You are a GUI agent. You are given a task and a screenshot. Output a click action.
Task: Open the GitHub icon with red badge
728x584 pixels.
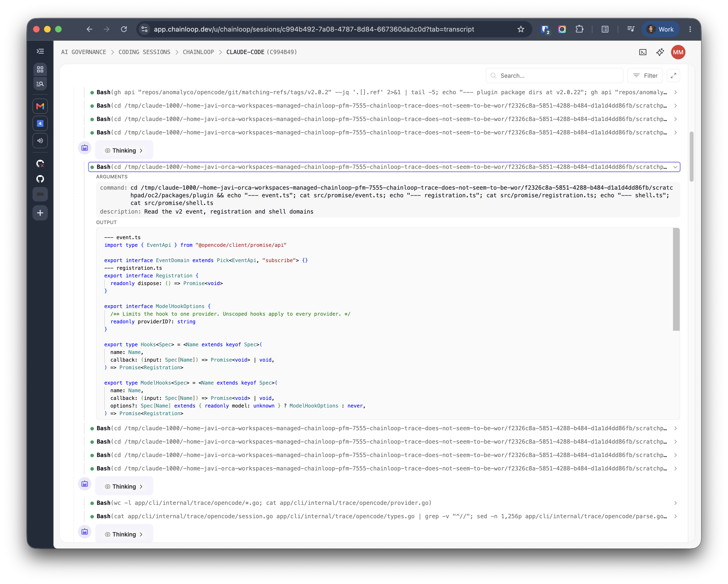pyautogui.click(x=40, y=164)
